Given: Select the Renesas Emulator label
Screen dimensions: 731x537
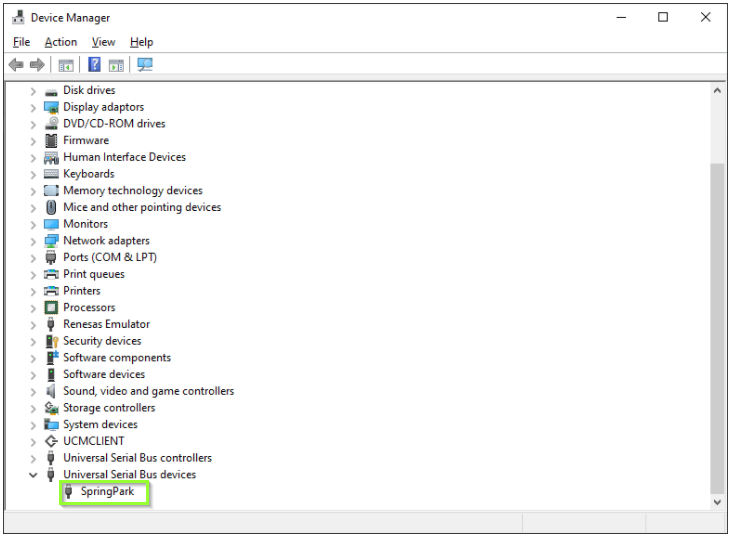Looking at the screenshot, I should click(106, 324).
